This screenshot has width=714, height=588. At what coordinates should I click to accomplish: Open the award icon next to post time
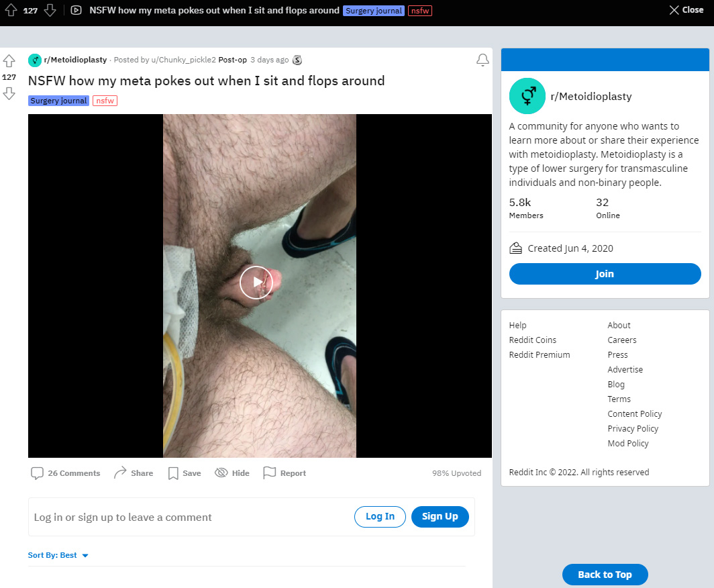297,60
